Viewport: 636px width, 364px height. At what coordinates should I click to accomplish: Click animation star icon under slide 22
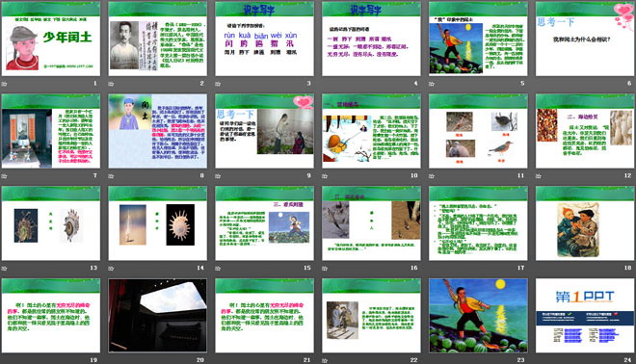[325, 360]
